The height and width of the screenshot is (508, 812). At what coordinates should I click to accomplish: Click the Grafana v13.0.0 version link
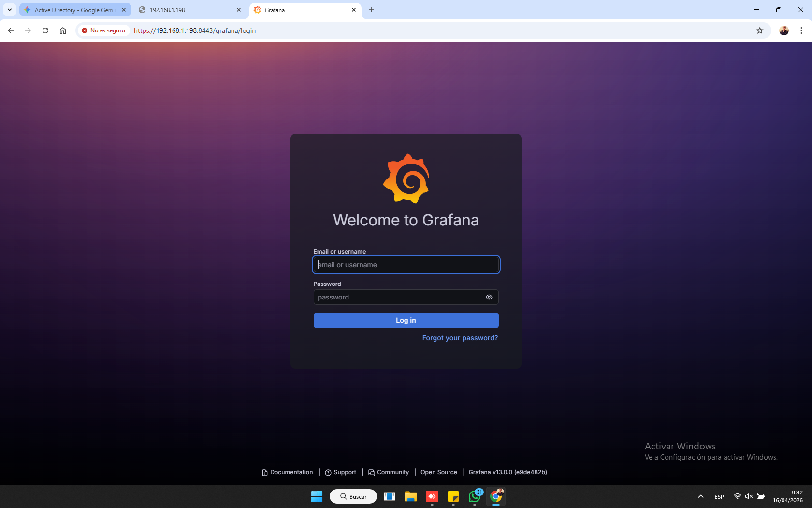[x=507, y=472]
